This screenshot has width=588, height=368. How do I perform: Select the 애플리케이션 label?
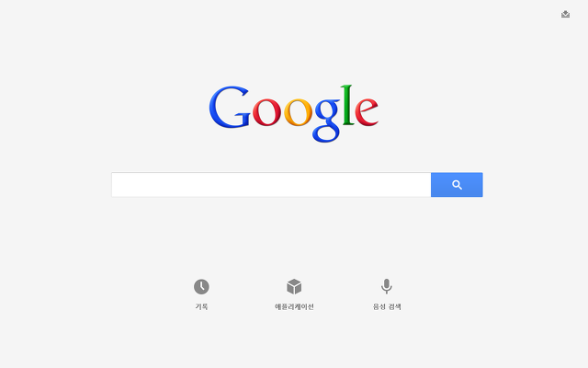coord(294,306)
